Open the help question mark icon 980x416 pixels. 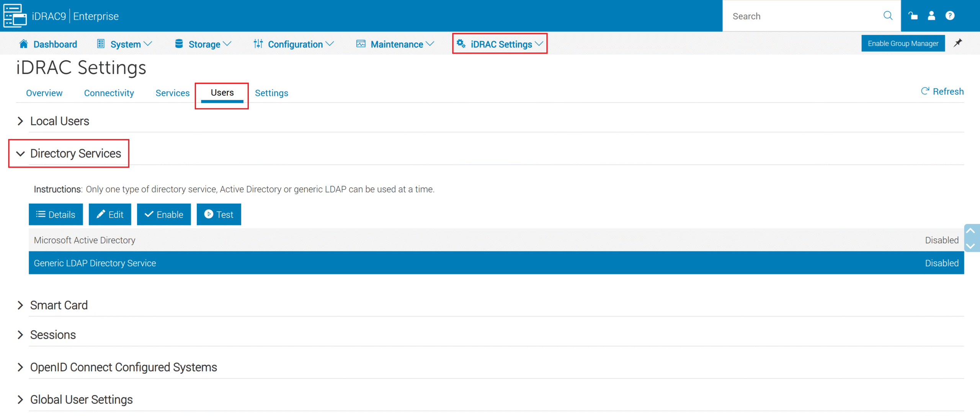(x=950, y=16)
